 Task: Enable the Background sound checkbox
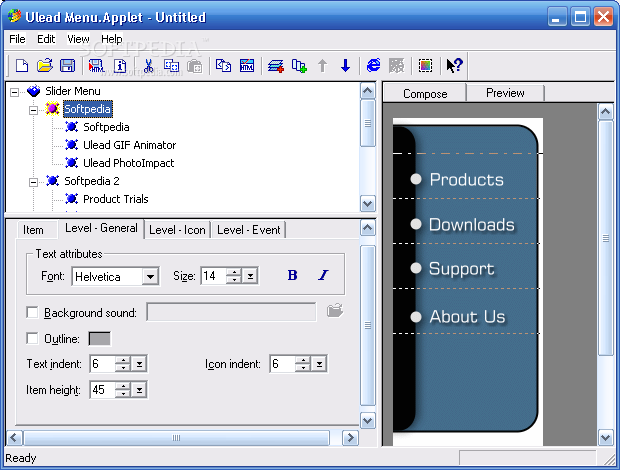tap(32, 312)
